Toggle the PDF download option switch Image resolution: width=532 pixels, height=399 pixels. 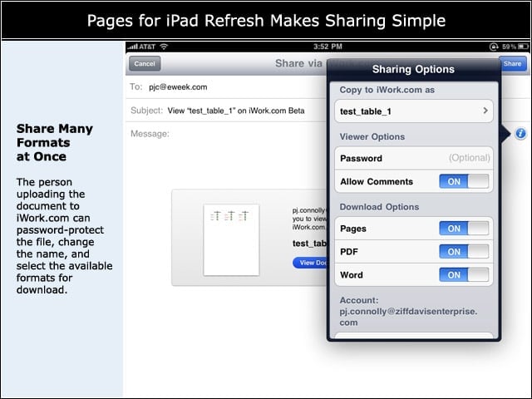tap(464, 252)
